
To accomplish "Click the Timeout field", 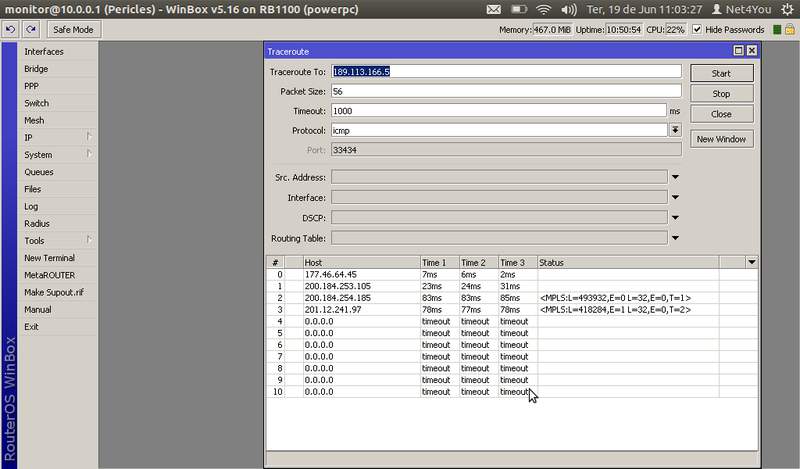I will [x=499, y=111].
